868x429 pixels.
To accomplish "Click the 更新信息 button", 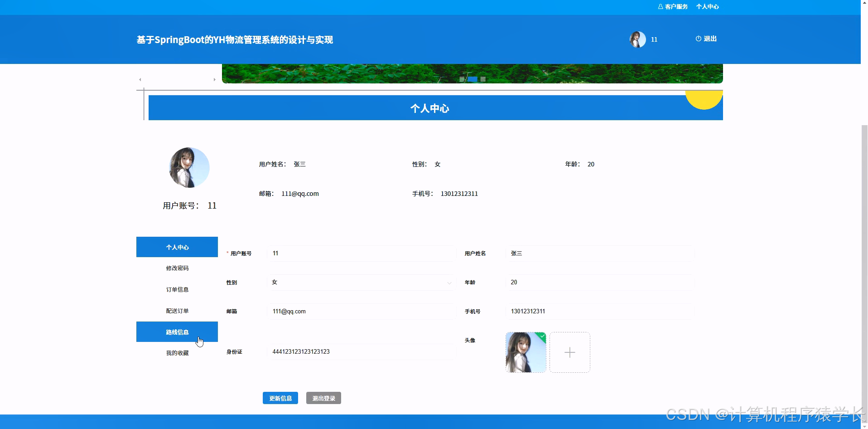I will point(280,398).
